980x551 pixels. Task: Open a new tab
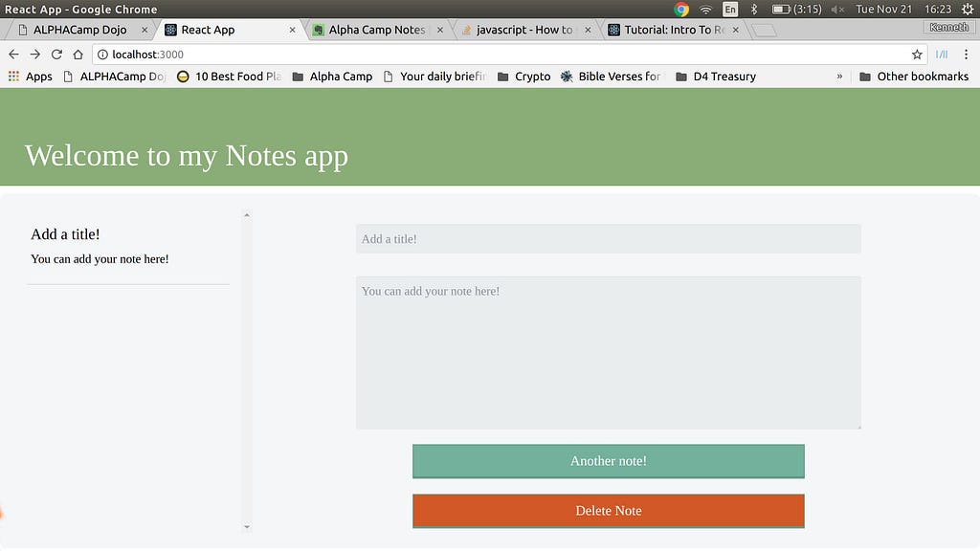(764, 30)
